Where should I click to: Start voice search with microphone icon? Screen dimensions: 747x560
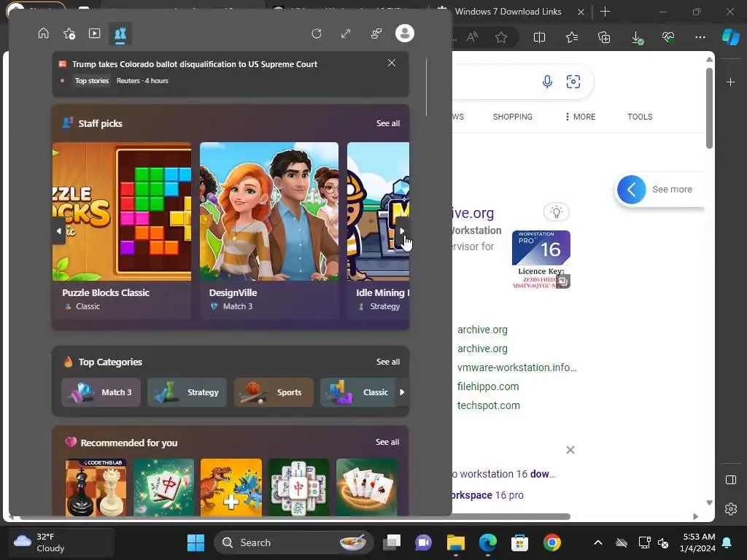click(547, 82)
